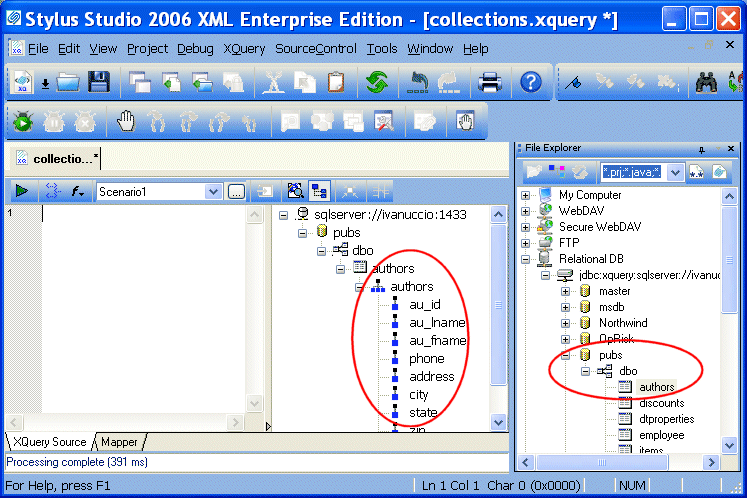The image size is (747, 498).
Task: Click the Print icon in toolbar
Action: [490, 82]
